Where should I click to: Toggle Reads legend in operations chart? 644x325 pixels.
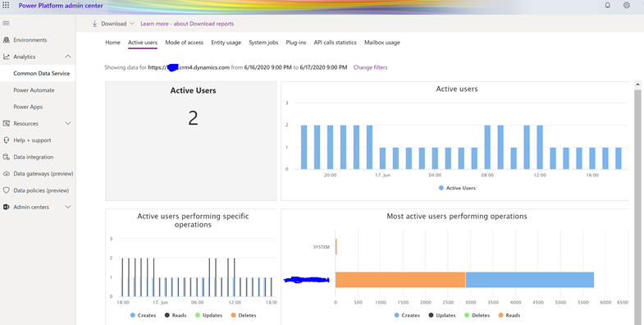point(176,315)
